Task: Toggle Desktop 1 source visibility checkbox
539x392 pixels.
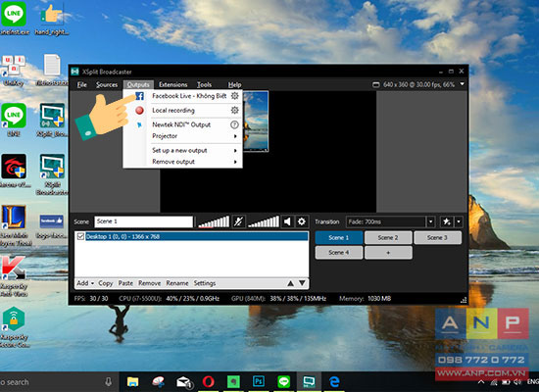Action: 80,236
